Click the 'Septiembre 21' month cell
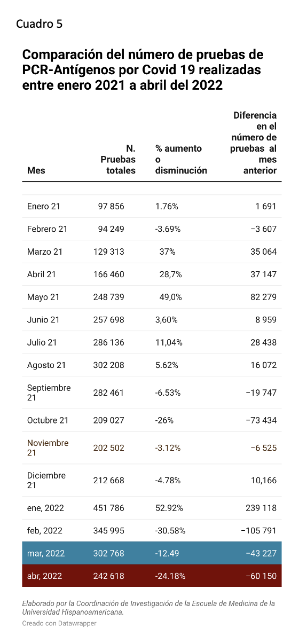This screenshot has width=299, height=644. [49, 392]
